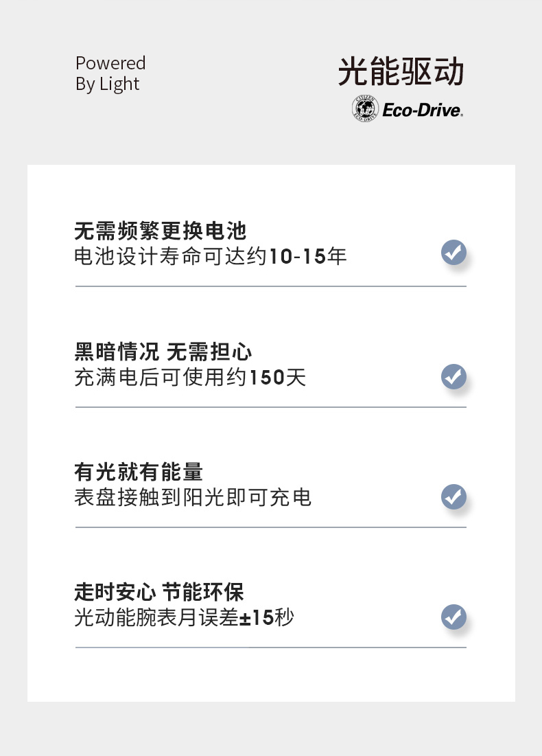Select the 无需频繁更换电池 heading
The height and width of the screenshot is (756, 542).
pyautogui.click(x=160, y=231)
